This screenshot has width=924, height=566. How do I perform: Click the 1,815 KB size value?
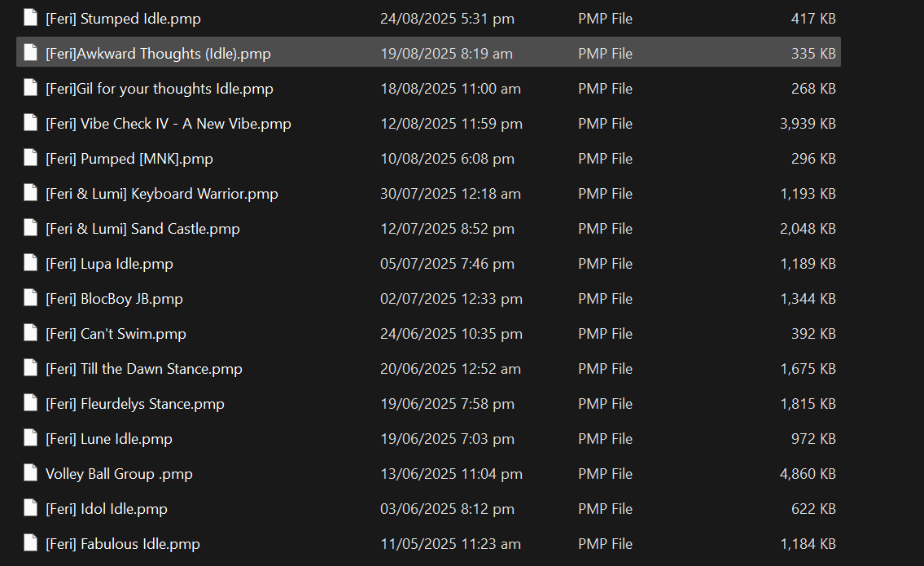(x=808, y=404)
